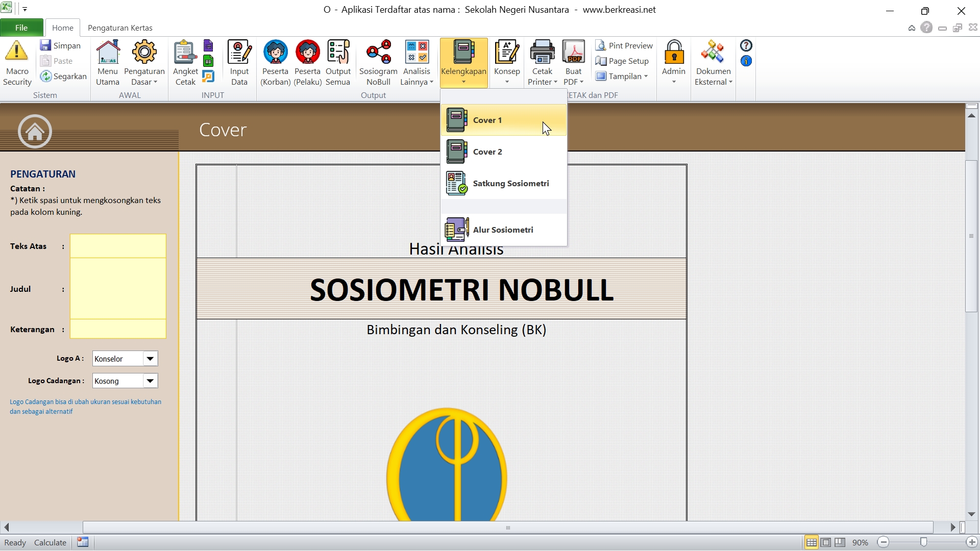This screenshot has height=551, width=980.
Task: Click Simpan save button
Action: [61, 45]
